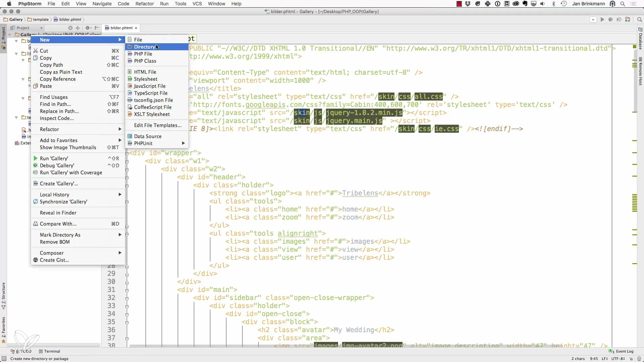
Task: Click Cut in the context menu
Action: click(x=78, y=51)
